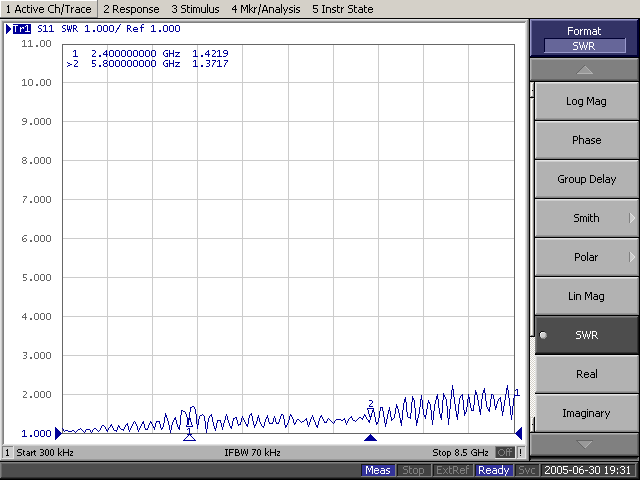The height and width of the screenshot is (480, 640).
Task: Open the Stimulus menu
Action: 195,9
